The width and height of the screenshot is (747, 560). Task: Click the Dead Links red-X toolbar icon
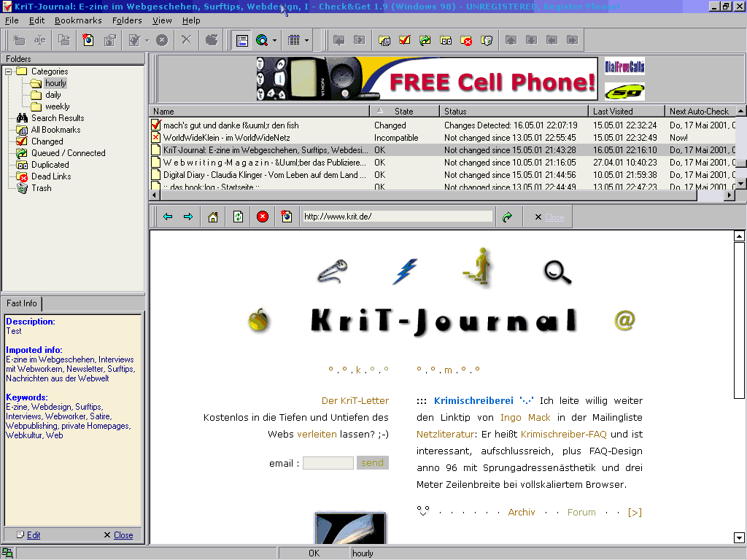[x=466, y=41]
